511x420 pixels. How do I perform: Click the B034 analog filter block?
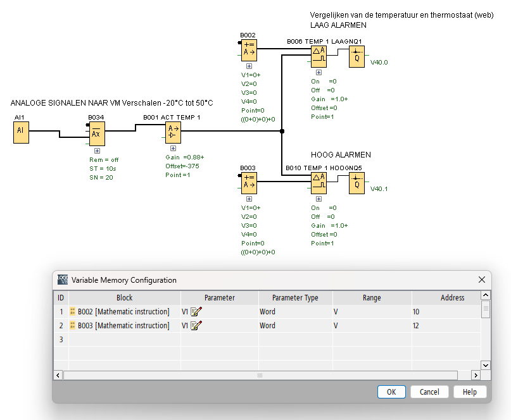[x=96, y=133]
